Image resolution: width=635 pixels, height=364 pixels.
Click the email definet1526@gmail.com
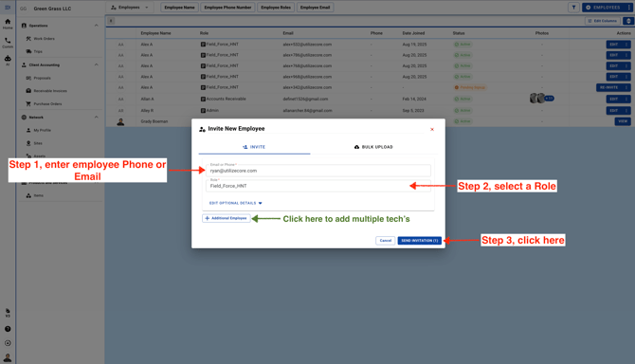(x=305, y=99)
